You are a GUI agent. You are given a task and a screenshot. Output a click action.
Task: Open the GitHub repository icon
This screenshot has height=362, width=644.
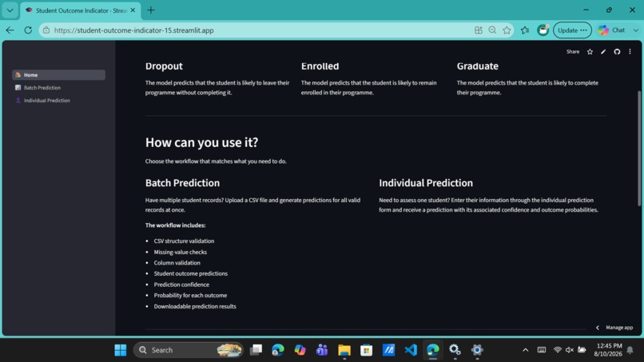tap(617, 52)
